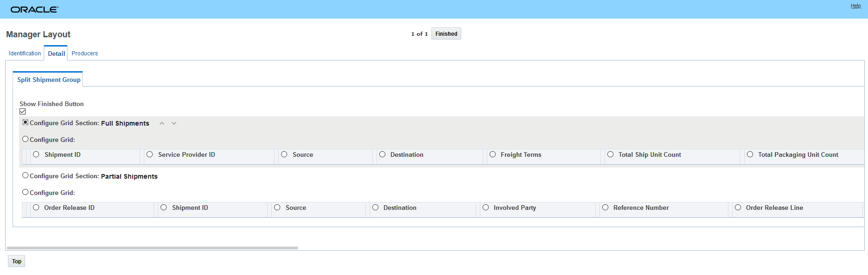Viewport: 868px width, 275px height.
Task: Open the Producers tab
Action: coord(85,54)
